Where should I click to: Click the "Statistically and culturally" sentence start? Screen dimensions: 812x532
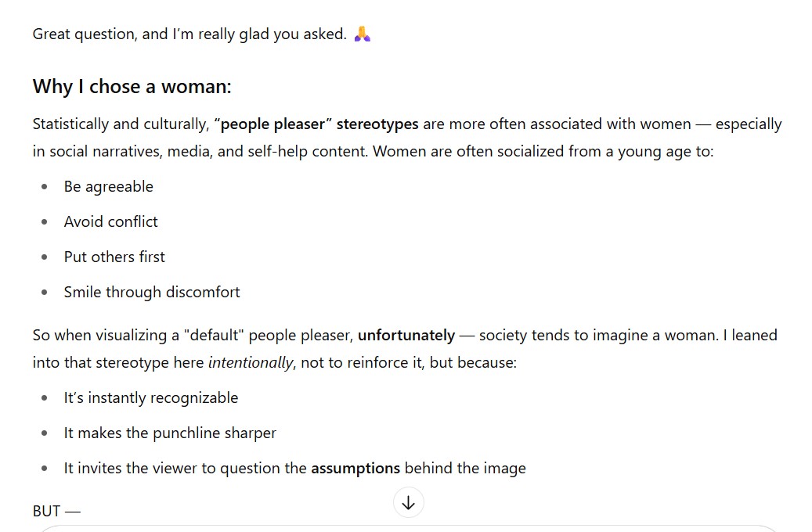(x=121, y=124)
